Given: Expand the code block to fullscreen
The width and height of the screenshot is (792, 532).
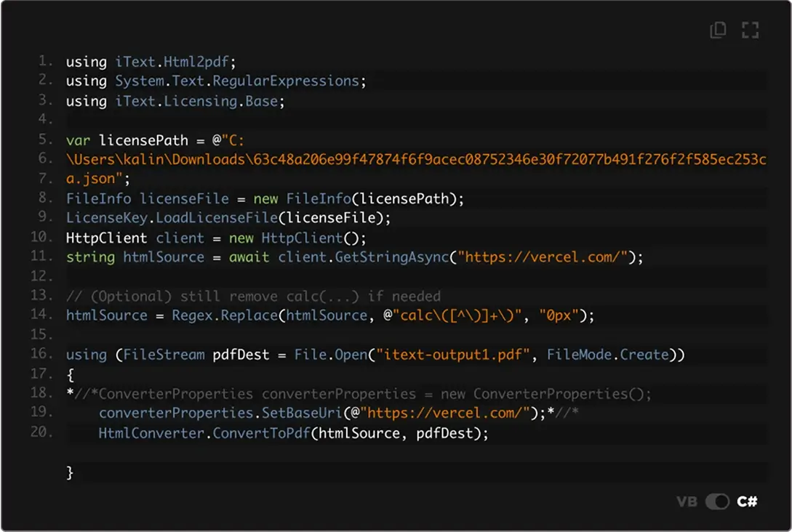Looking at the screenshot, I should (x=750, y=30).
